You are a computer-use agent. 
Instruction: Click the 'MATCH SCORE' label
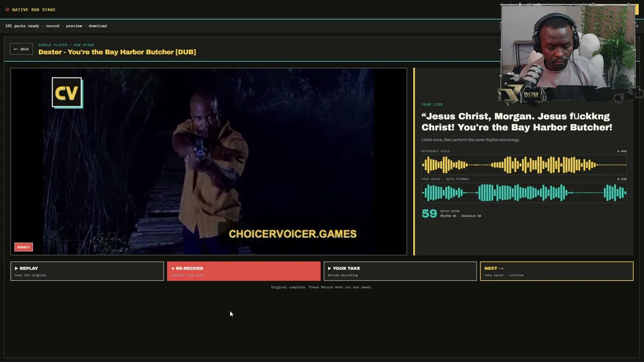coord(450,211)
